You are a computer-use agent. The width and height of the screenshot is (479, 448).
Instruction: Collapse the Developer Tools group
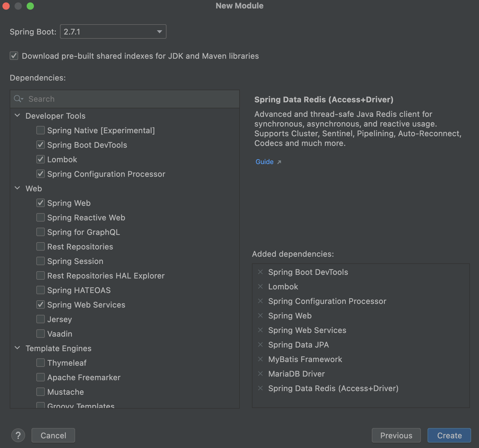pyautogui.click(x=18, y=116)
